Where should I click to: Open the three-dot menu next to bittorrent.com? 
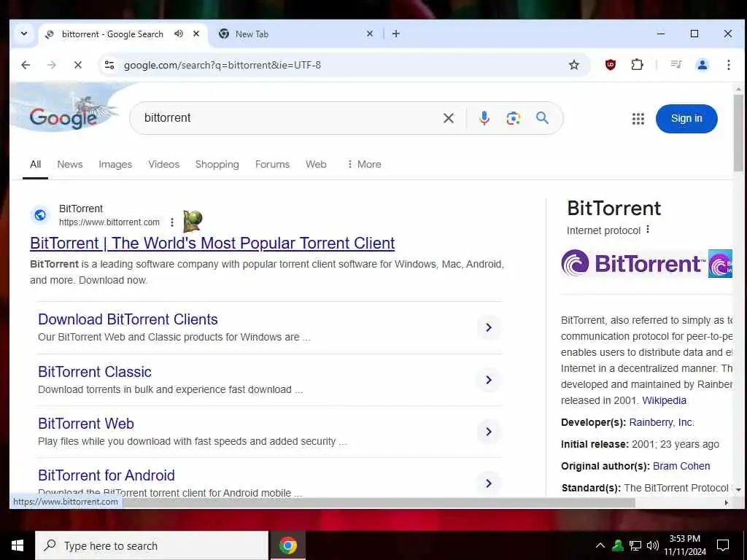(172, 222)
